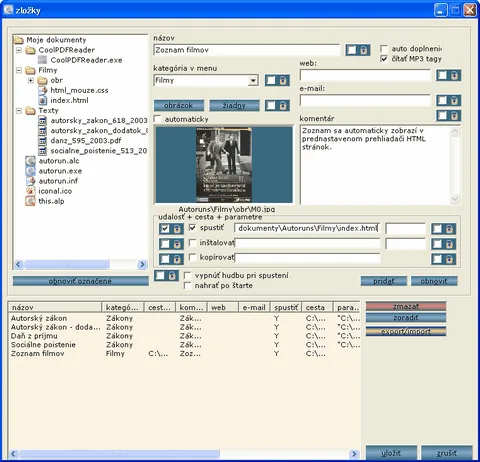Click the obr folder icon
The image size is (480, 462).
[x=42, y=80]
